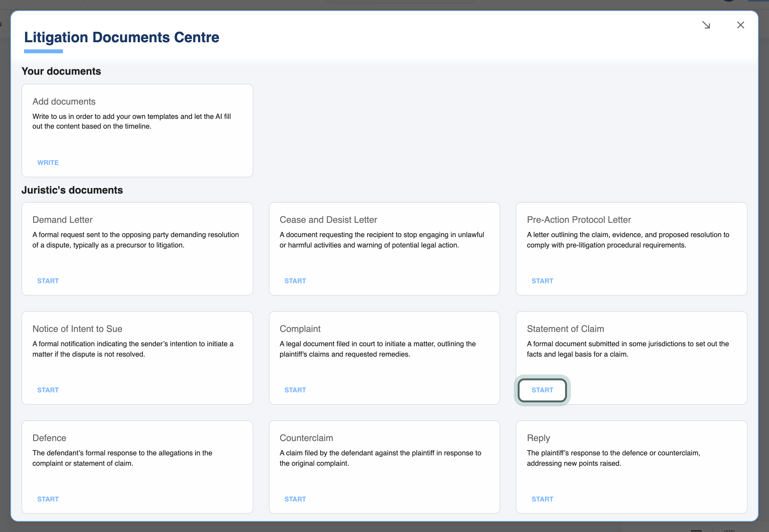Image resolution: width=769 pixels, height=532 pixels.
Task: Start the Demand Letter document
Action: pos(48,281)
